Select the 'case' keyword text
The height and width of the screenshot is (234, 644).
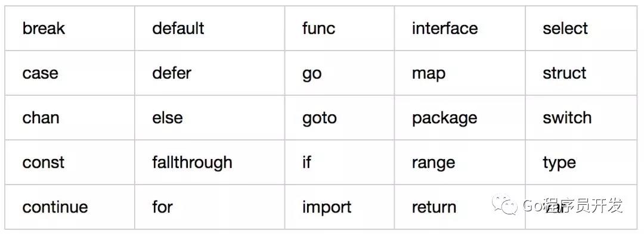[41, 73]
